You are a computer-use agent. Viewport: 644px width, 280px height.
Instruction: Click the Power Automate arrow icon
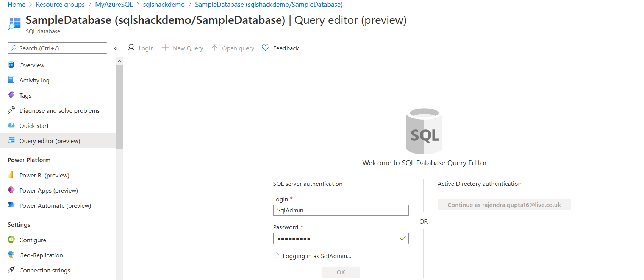(11, 205)
